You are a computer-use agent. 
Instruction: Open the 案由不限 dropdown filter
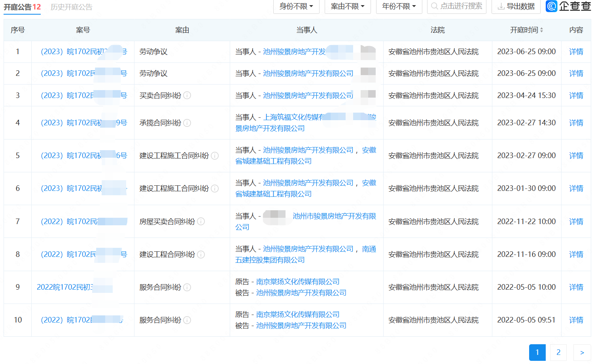348,6
